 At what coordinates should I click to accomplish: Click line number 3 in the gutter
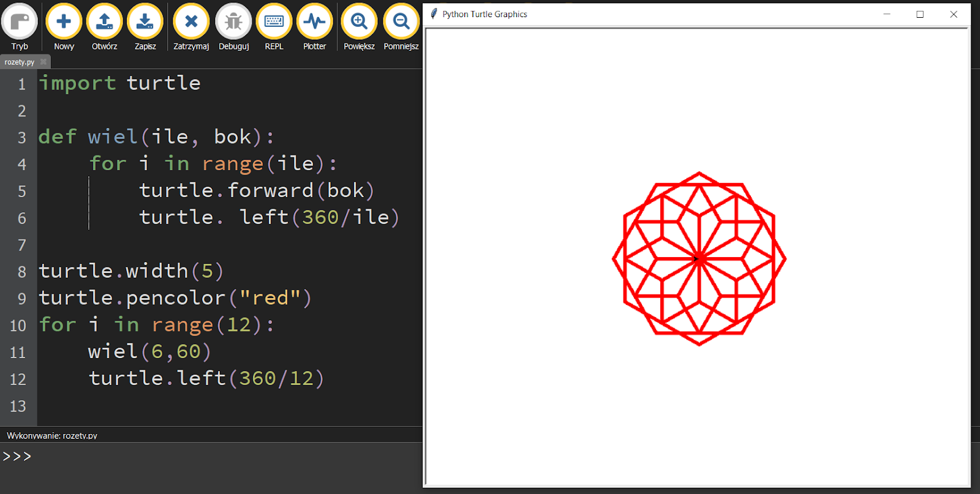click(21, 137)
